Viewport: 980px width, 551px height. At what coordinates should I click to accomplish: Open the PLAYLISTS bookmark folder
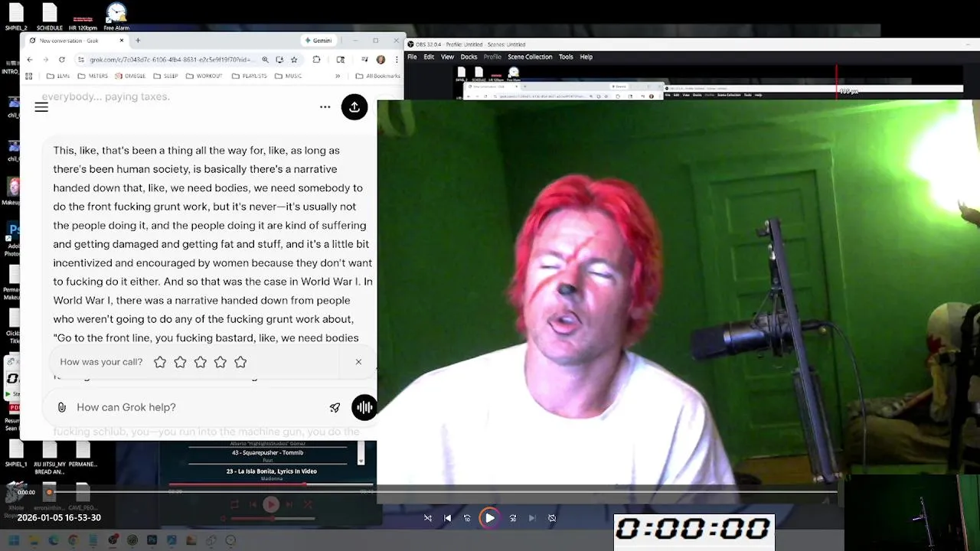point(249,77)
